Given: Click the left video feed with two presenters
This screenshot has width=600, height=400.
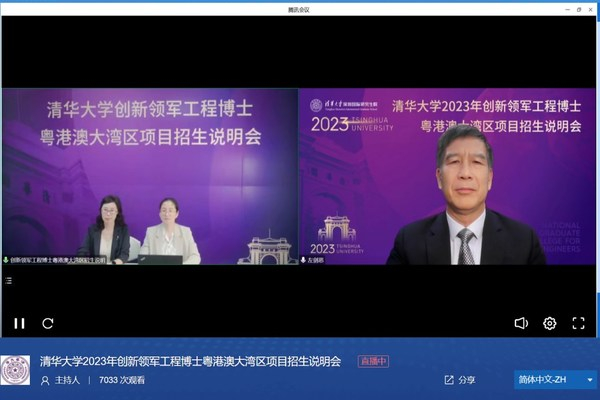Looking at the screenshot, I should (150, 176).
